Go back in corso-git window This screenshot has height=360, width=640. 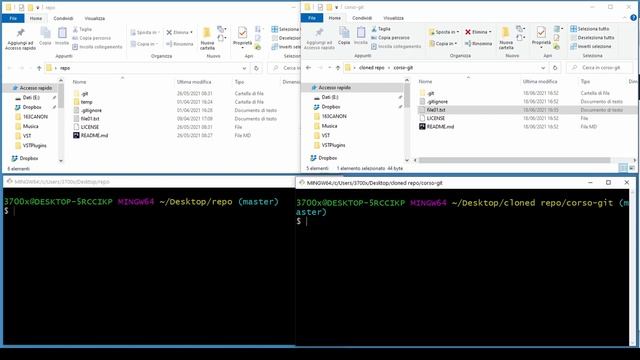(x=309, y=68)
